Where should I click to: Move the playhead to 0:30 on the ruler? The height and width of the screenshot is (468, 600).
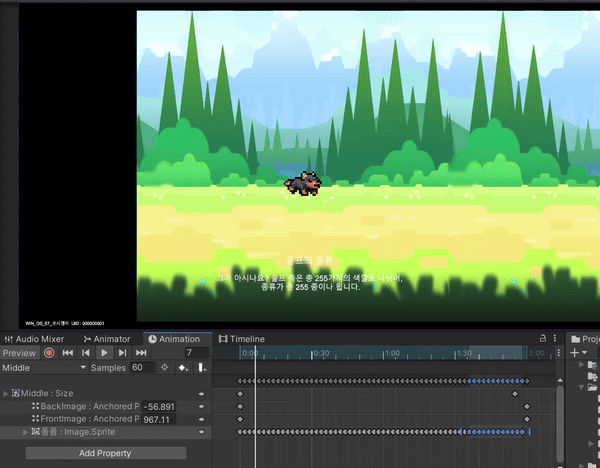click(x=312, y=353)
